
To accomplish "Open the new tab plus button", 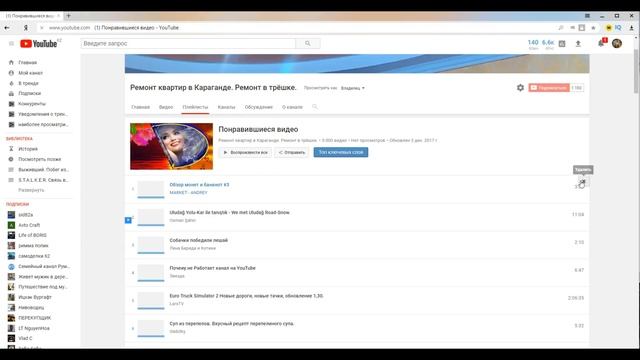I will (x=69, y=16).
